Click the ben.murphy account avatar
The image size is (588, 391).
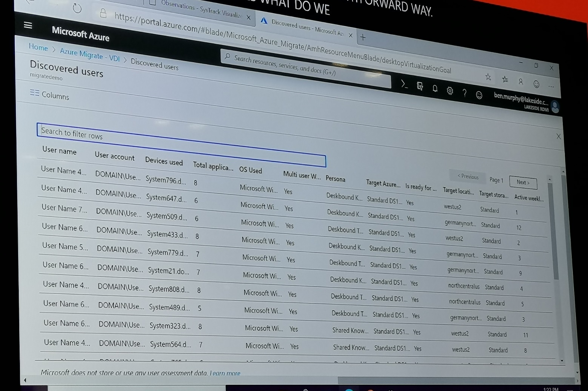tap(555, 107)
